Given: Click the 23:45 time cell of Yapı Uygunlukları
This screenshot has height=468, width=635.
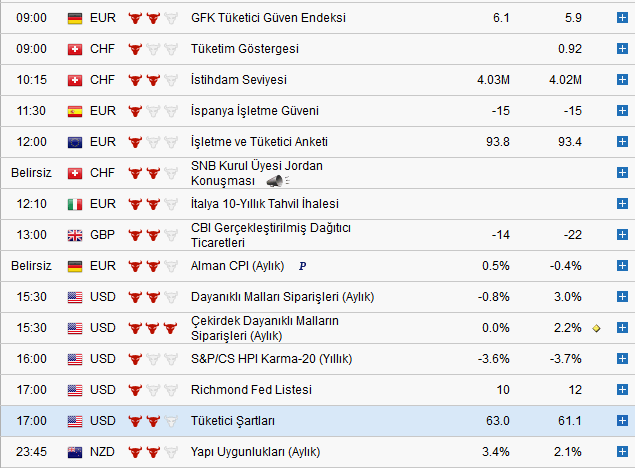Looking at the screenshot, I should point(29,452).
